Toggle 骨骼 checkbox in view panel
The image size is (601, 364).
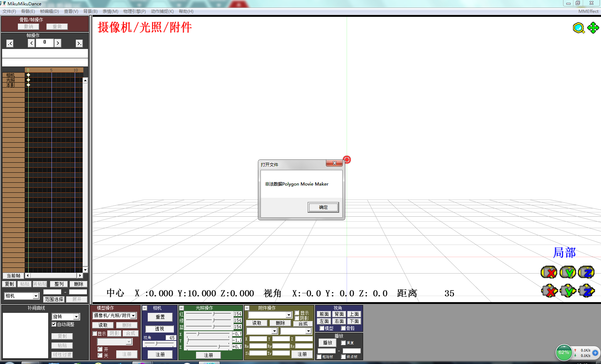[343, 328]
